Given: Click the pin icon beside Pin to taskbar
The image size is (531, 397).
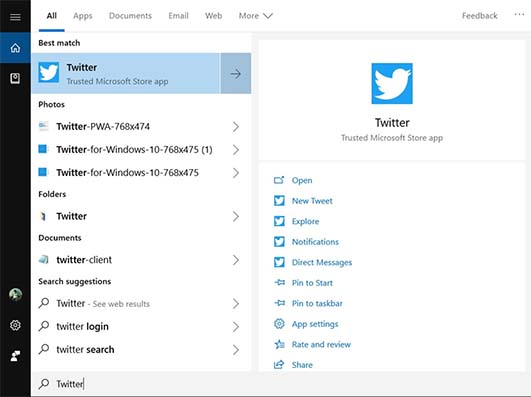Looking at the screenshot, I should pos(279,303).
